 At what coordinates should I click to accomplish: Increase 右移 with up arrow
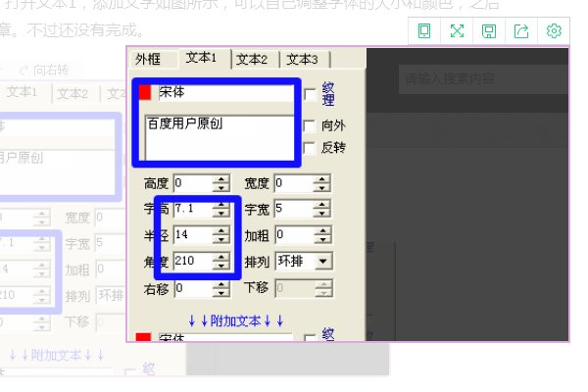[221, 285]
